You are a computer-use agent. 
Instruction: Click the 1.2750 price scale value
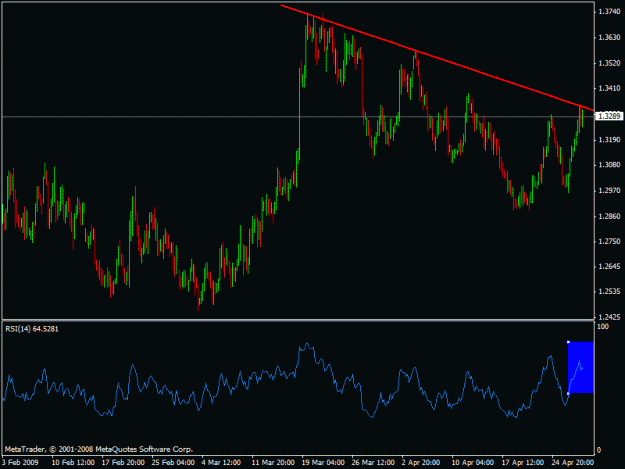tap(609, 241)
